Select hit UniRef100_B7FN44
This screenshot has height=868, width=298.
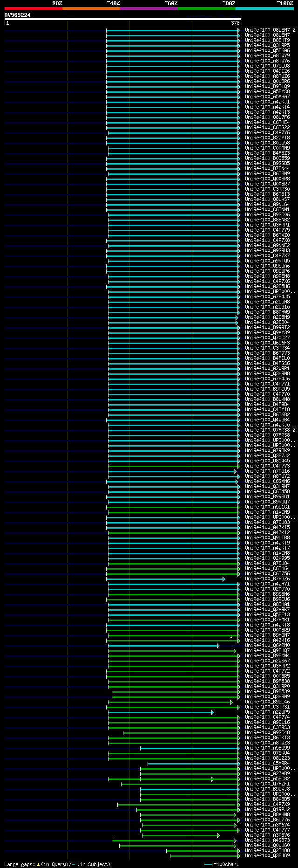[x=267, y=168]
